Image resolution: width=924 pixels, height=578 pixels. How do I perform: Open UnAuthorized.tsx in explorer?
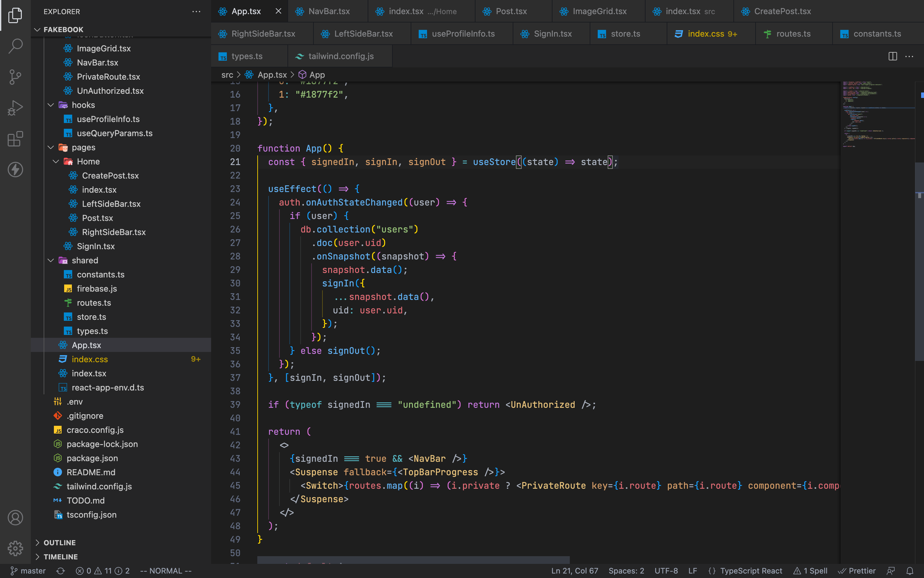[x=121, y=91]
